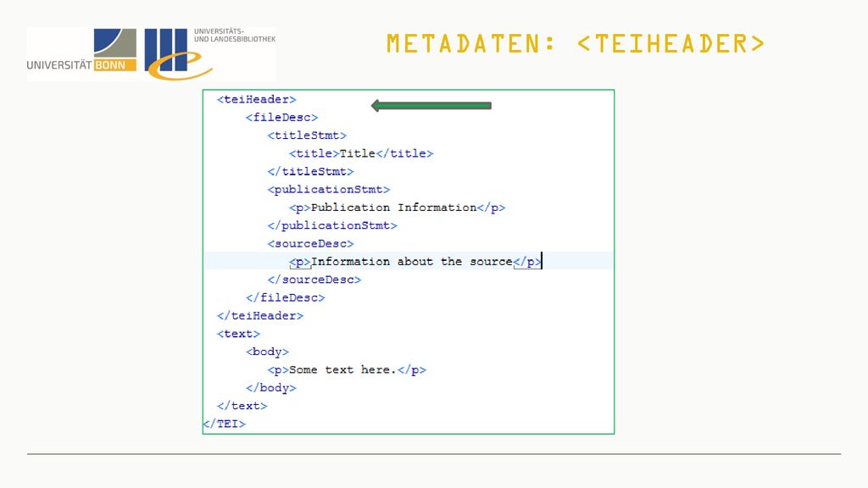The image size is (868, 488).
Task: Click the <title>Title</title> line
Action: 361,153
